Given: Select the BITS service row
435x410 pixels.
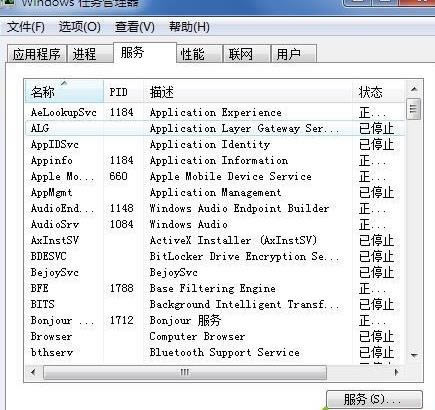Looking at the screenshot, I should (215, 304).
